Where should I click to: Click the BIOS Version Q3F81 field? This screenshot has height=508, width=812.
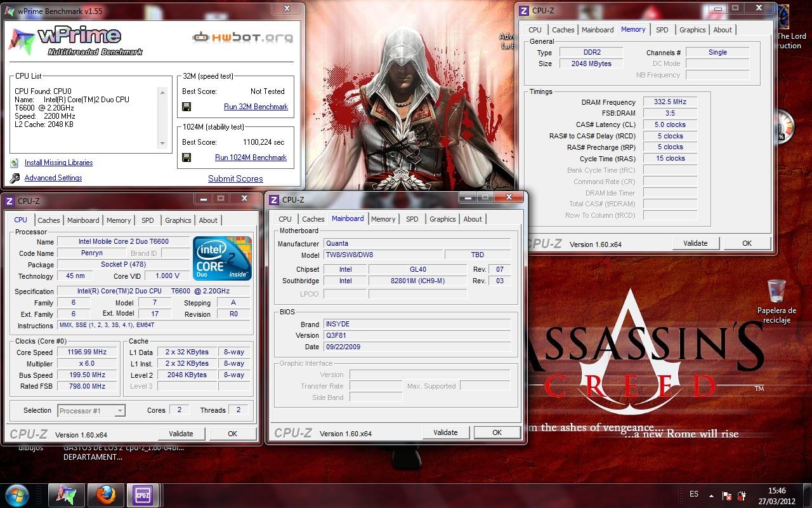(x=417, y=335)
